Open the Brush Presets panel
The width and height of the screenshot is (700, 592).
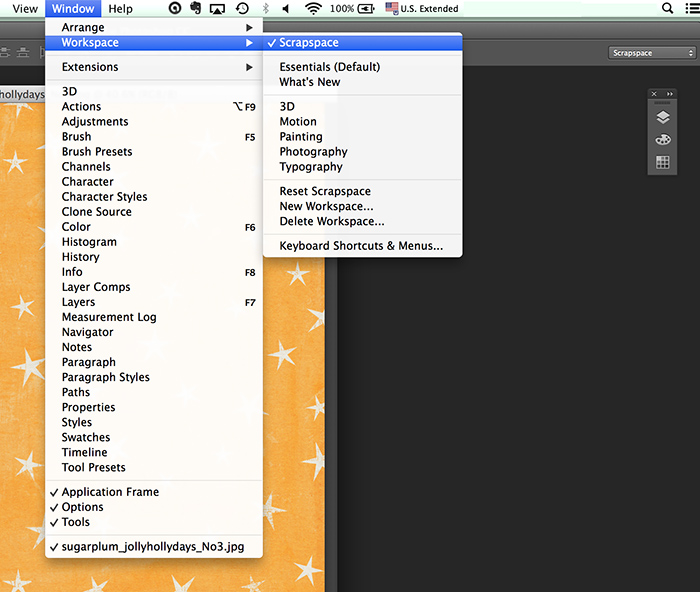[154, 152]
